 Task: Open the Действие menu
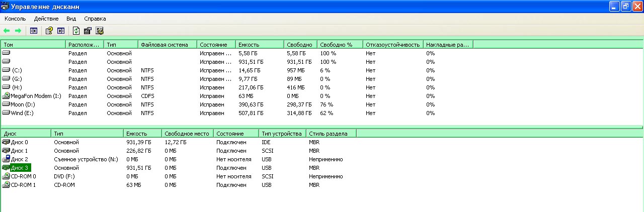tap(46, 19)
